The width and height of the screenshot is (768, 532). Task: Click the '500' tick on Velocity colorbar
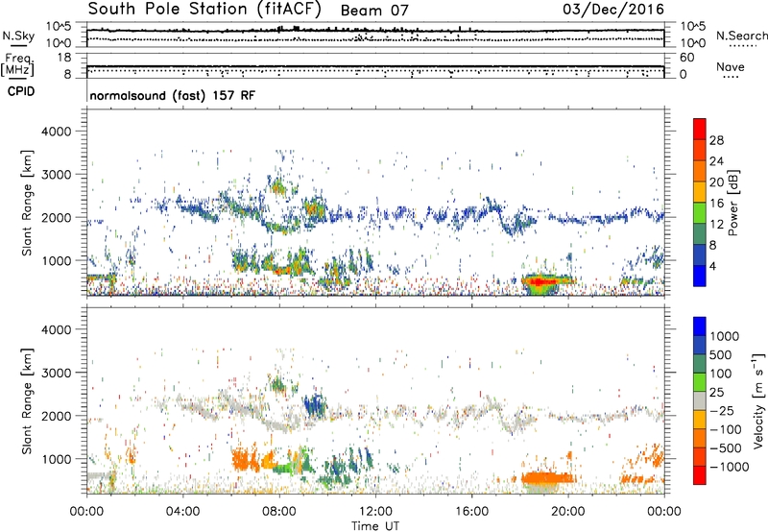[x=721, y=354]
